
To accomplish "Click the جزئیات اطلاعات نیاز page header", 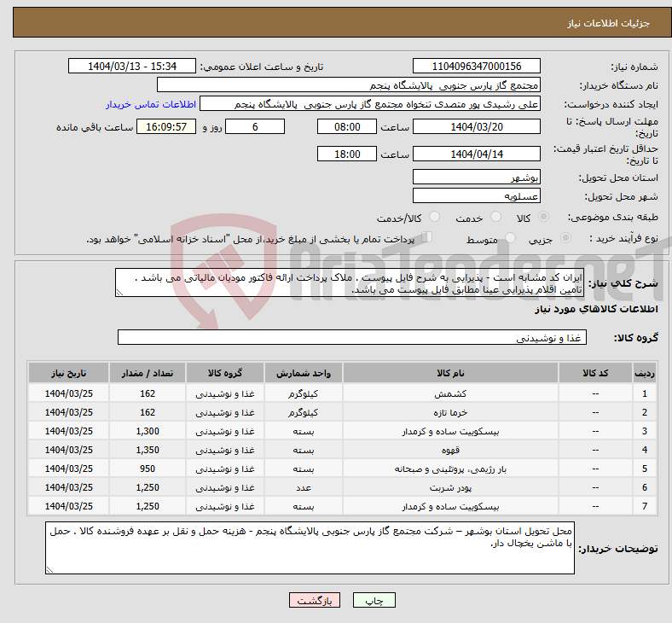I will tap(608, 23).
